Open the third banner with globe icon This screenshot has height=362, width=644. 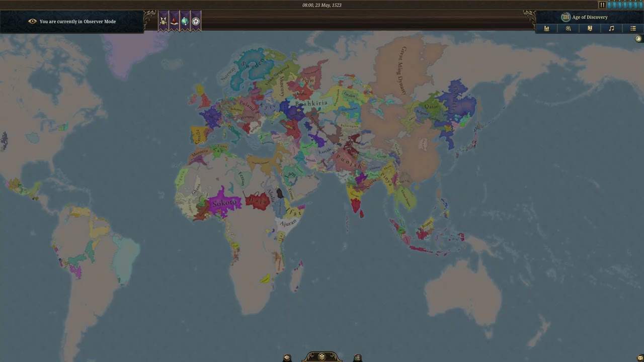[x=185, y=21]
